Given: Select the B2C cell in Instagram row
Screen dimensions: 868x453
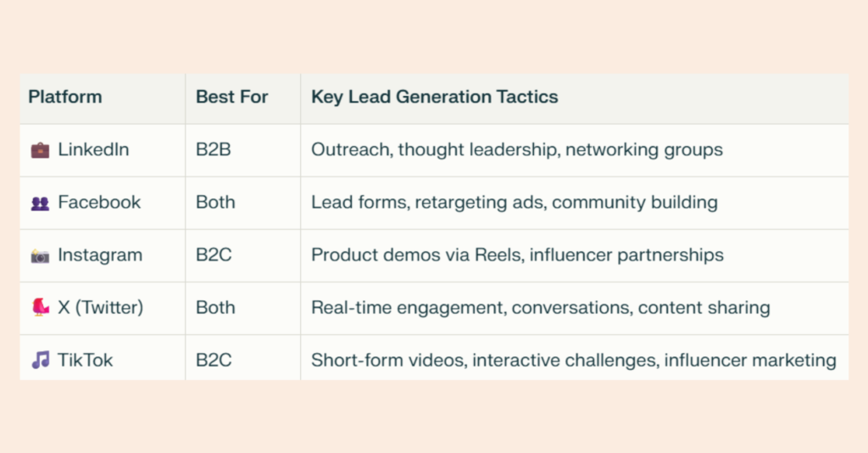Looking at the screenshot, I should 214,255.
